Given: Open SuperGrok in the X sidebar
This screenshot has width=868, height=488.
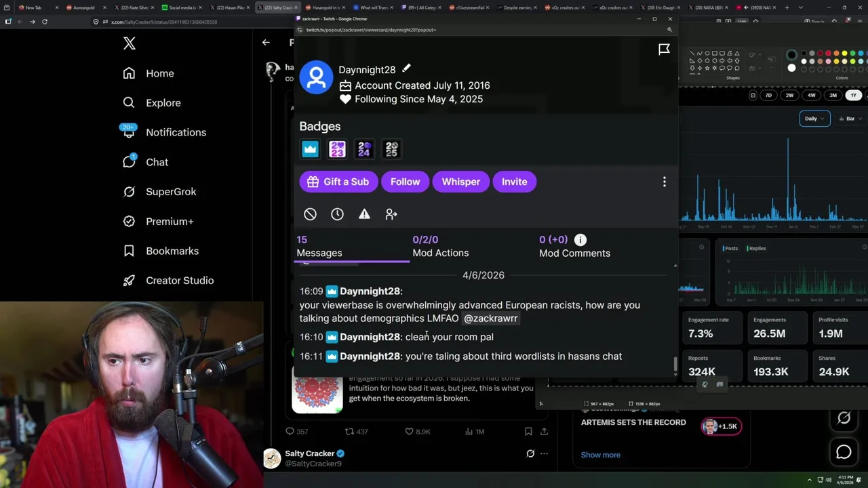Looking at the screenshot, I should 159,192.
